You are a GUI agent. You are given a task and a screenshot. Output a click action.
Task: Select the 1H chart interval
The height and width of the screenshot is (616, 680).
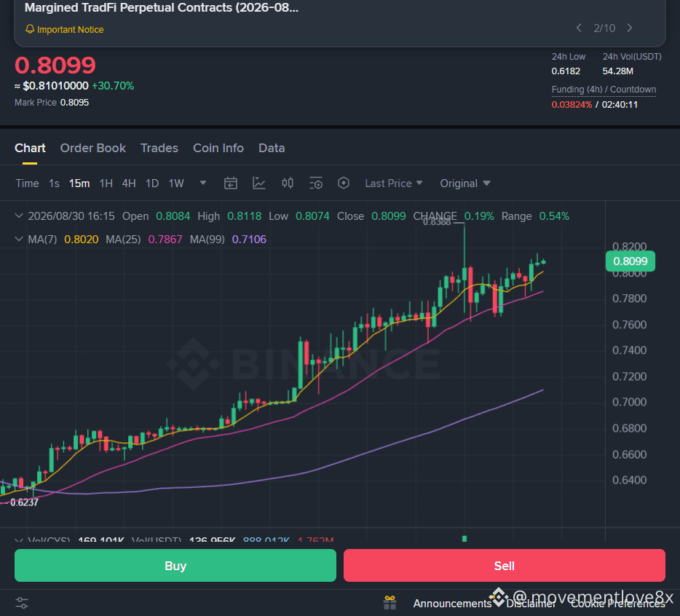[106, 183]
